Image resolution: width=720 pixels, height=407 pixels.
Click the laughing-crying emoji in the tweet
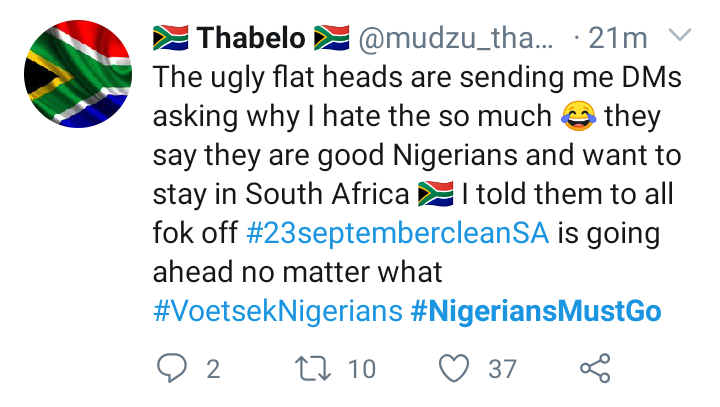571,116
